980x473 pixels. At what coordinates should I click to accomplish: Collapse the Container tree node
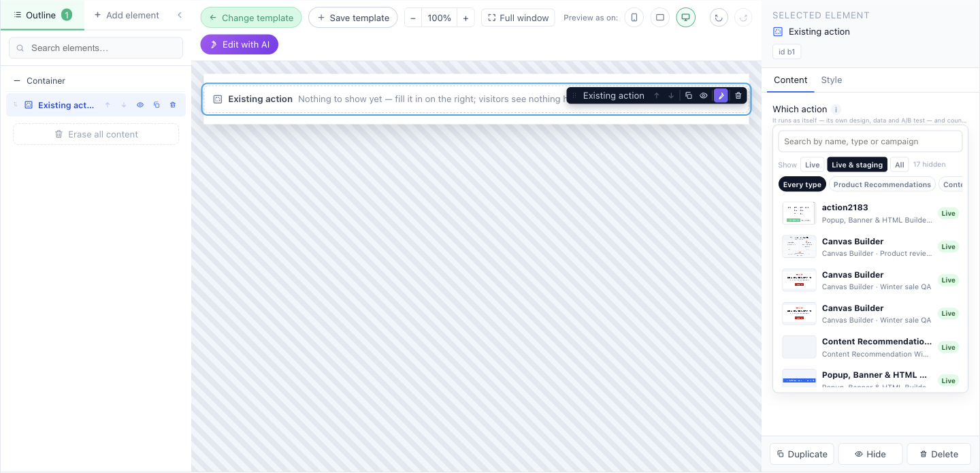(17, 81)
